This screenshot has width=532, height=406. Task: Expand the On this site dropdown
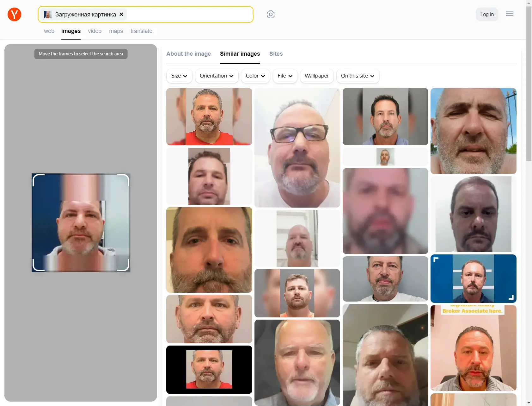point(358,76)
